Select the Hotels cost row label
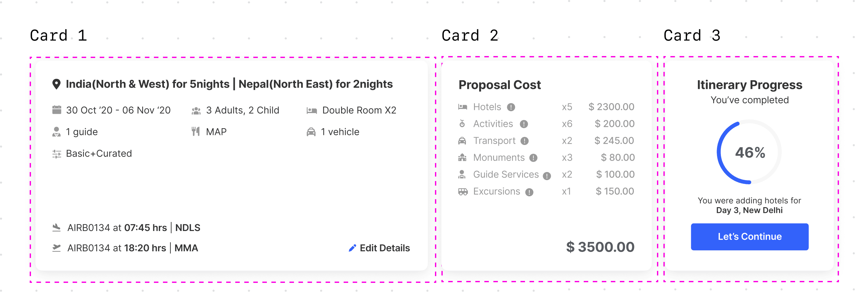Viewport: 868px width, 308px height. tap(487, 107)
